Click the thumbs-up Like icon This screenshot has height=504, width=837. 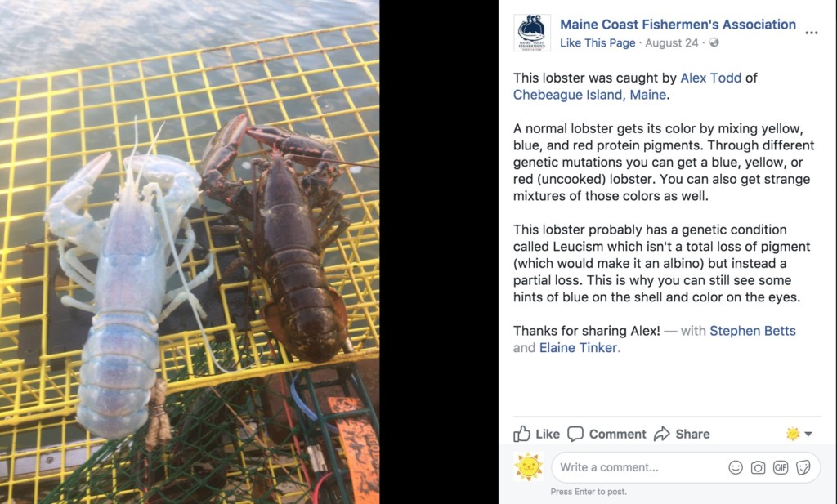521,434
